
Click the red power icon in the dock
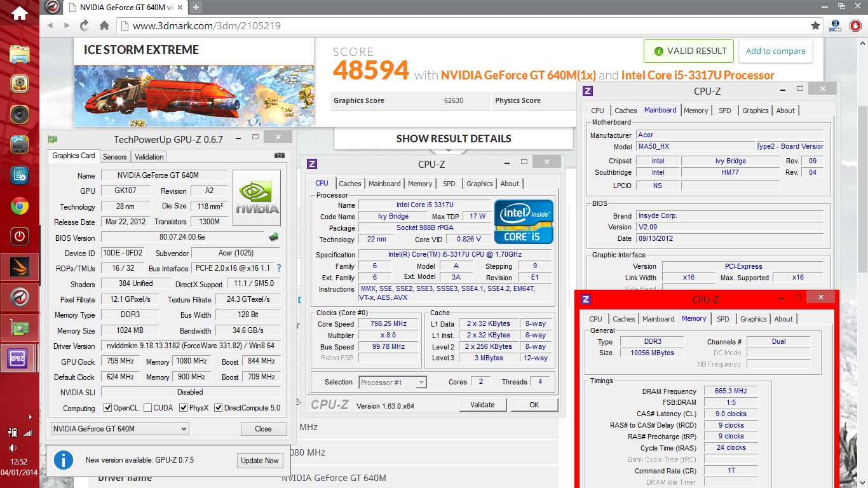click(x=20, y=236)
